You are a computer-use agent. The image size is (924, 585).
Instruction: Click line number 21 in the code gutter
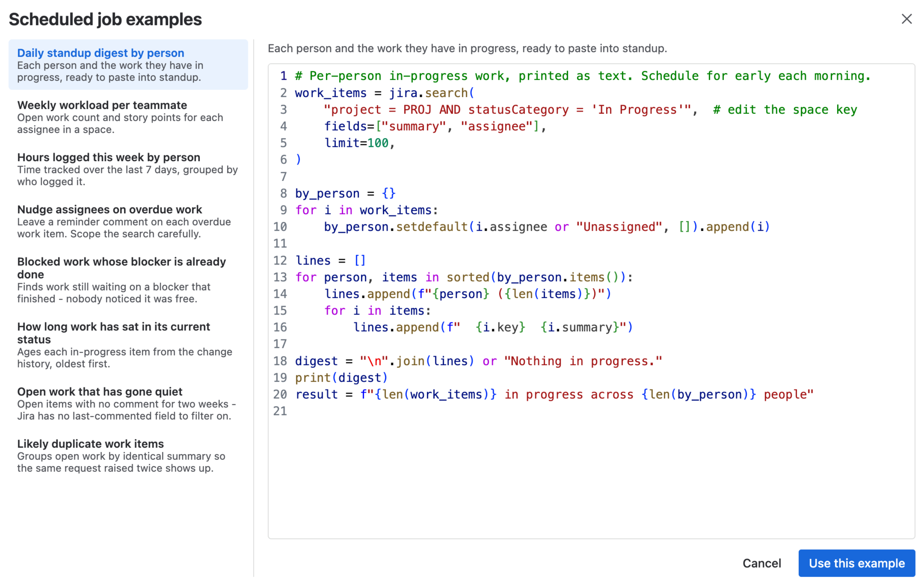pyautogui.click(x=280, y=411)
